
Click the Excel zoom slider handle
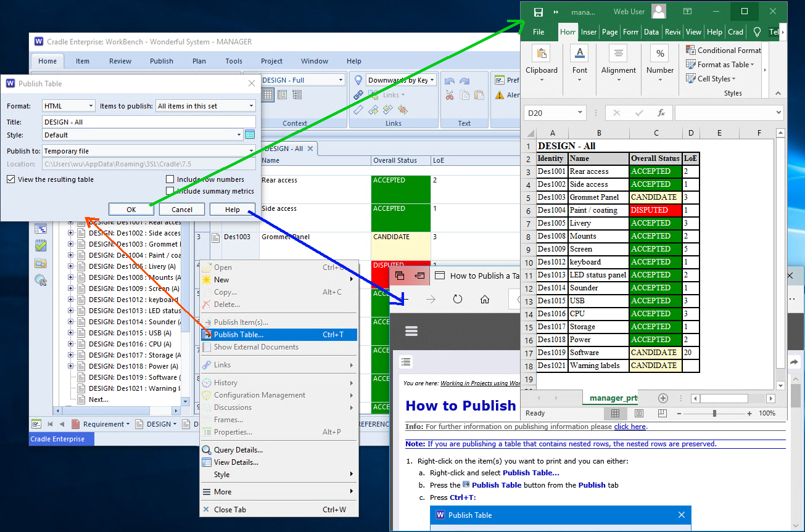click(714, 413)
